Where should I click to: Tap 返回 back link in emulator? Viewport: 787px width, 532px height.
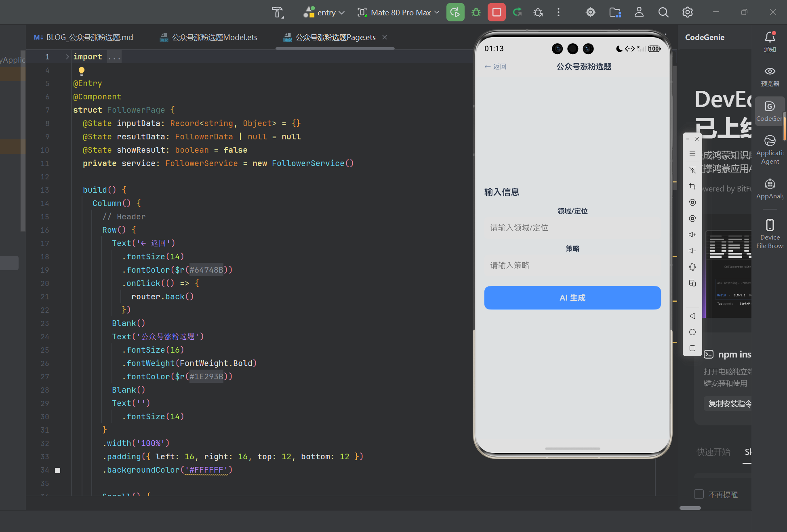pos(495,67)
